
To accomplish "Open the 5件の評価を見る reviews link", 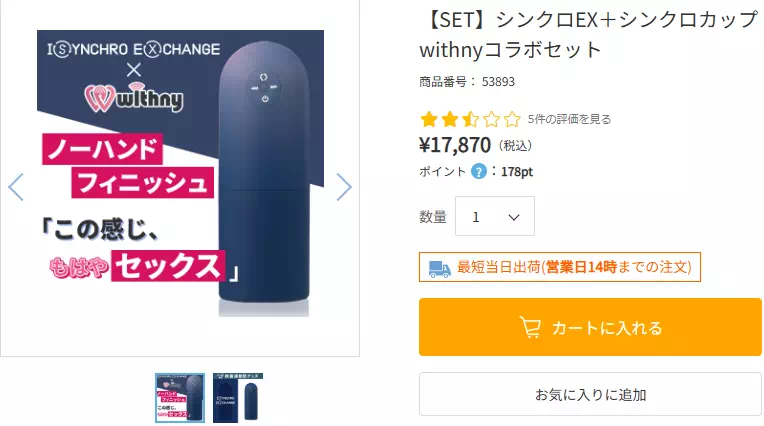I will [569, 119].
